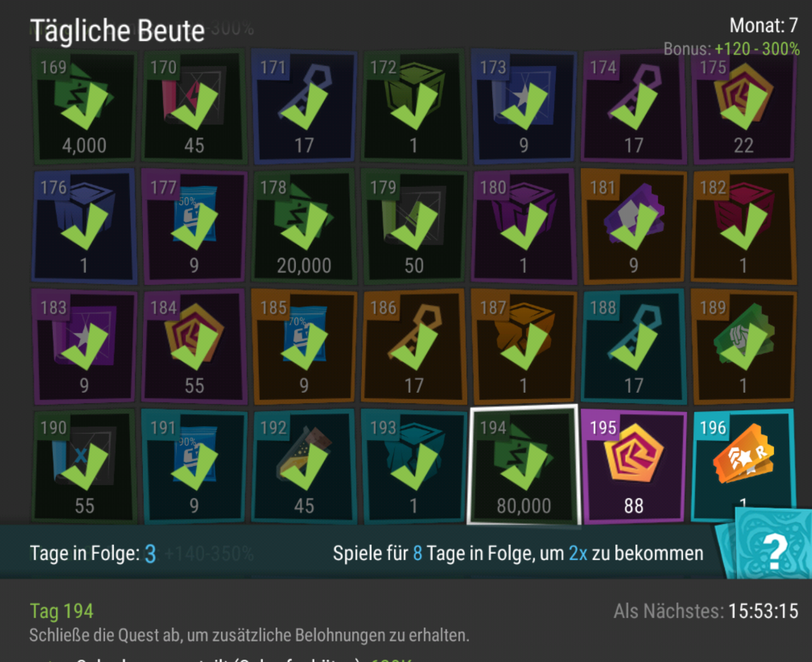The image size is (812, 662).
Task: Select day 195 reward with 88 tokens
Action: (634, 466)
